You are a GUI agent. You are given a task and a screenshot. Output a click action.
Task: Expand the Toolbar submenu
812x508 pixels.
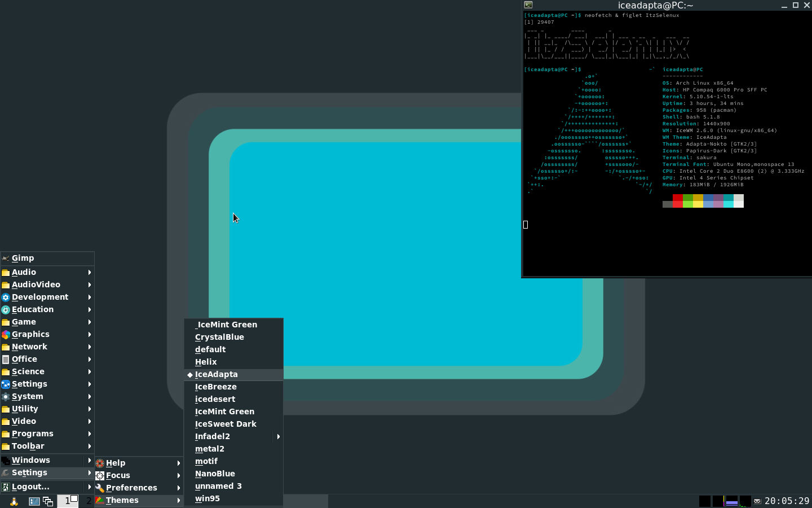click(x=47, y=446)
